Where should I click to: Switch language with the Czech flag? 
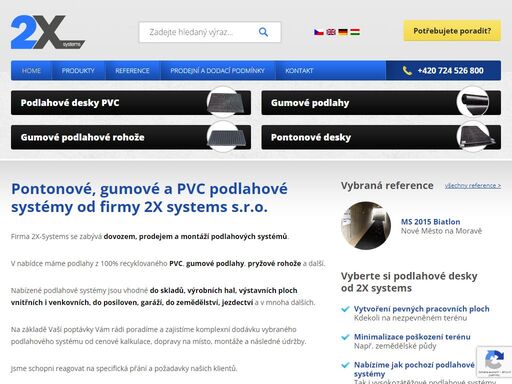(319, 32)
